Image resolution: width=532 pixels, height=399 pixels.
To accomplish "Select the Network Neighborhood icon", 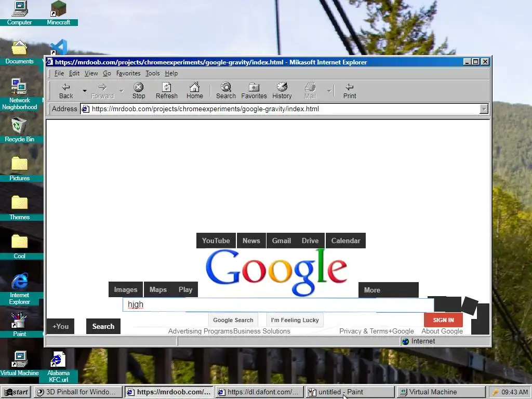I will [x=19, y=95].
